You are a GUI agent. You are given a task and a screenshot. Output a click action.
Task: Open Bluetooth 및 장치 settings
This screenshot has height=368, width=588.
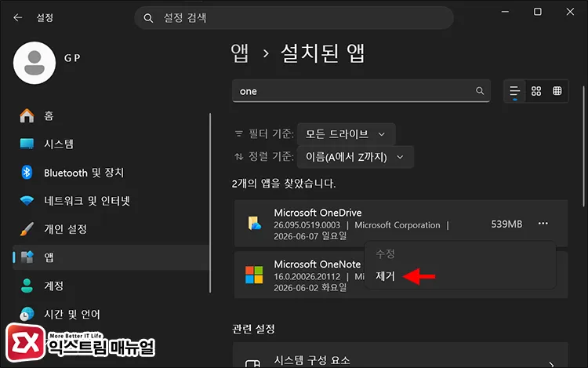[x=111, y=173]
